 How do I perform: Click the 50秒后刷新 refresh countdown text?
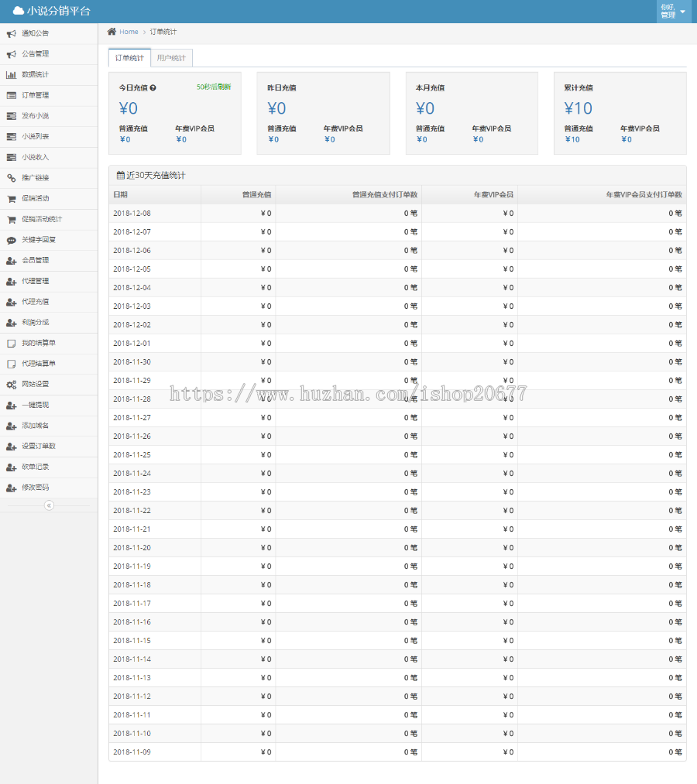(214, 87)
